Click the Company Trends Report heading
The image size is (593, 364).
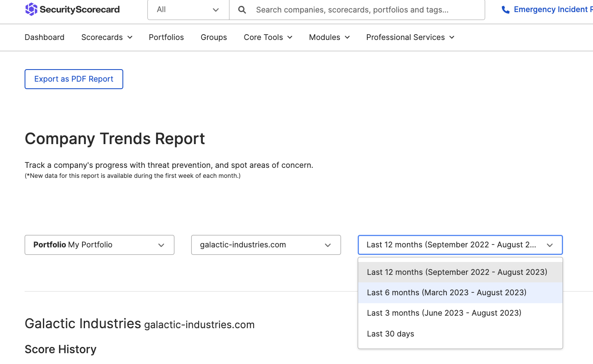(115, 139)
